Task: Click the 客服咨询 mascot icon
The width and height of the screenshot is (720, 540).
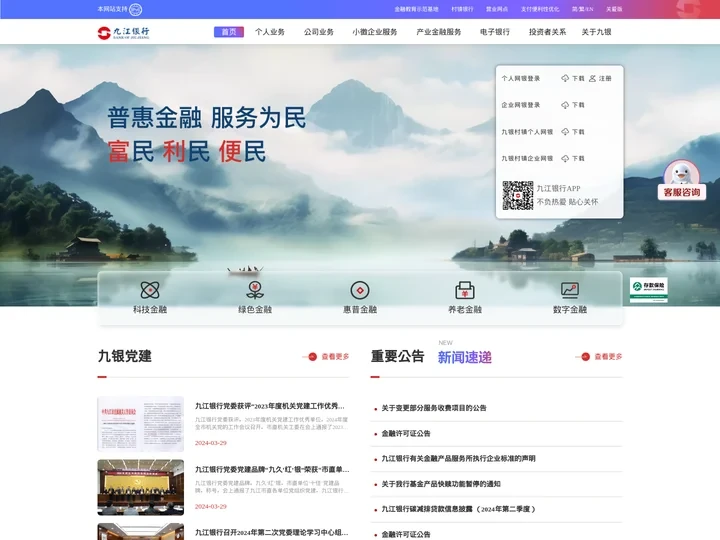Action: (682, 180)
